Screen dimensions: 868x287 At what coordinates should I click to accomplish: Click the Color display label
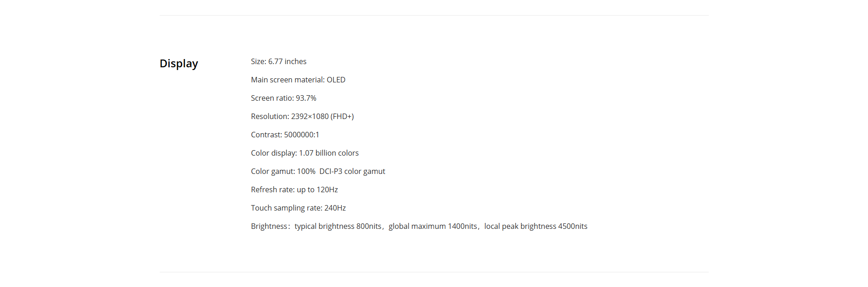coord(274,153)
